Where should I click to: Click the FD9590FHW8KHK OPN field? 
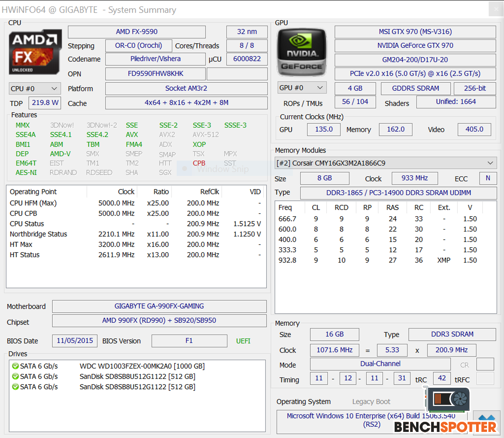coord(155,74)
